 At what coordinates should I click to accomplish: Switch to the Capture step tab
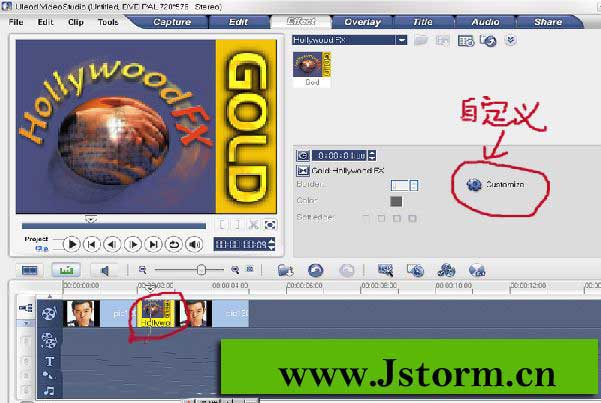172,22
